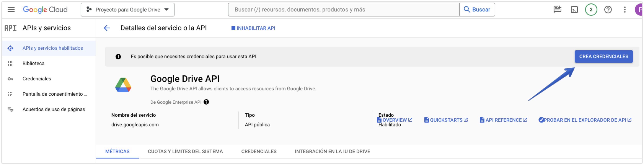Switch to the MÉTRICAS tab

117,151
